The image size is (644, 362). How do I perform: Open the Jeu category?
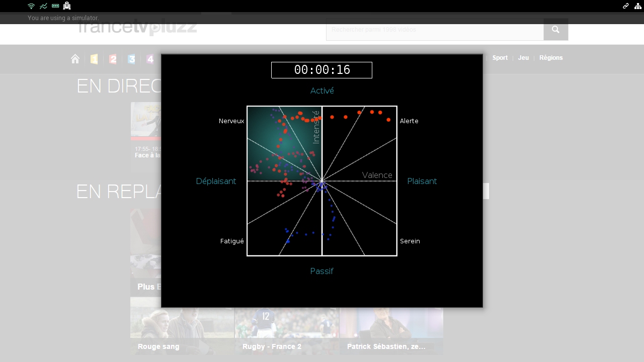click(x=523, y=58)
